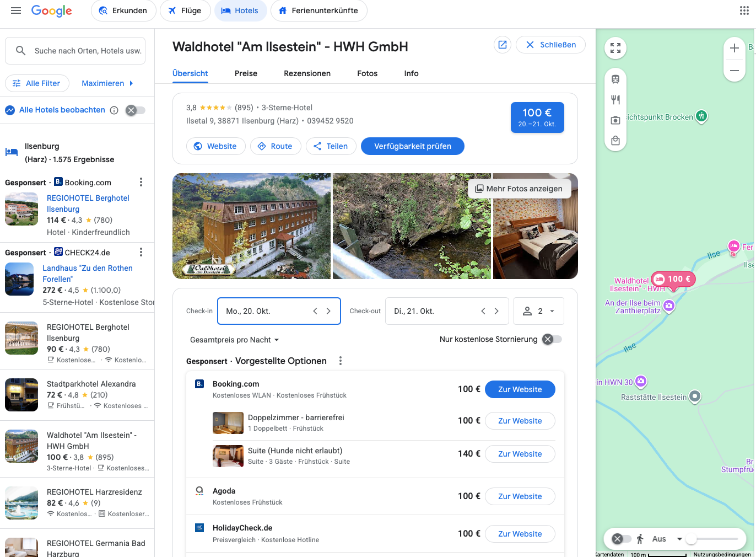The height and width of the screenshot is (557, 756).
Task: Show shopping places on the map
Action: (x=615, y=141)
